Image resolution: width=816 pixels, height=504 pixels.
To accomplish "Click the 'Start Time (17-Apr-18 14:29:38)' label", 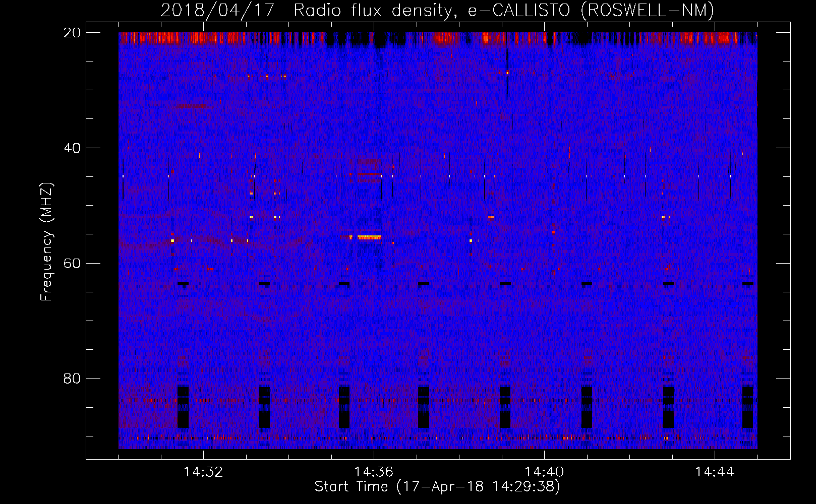I will 437,487.
